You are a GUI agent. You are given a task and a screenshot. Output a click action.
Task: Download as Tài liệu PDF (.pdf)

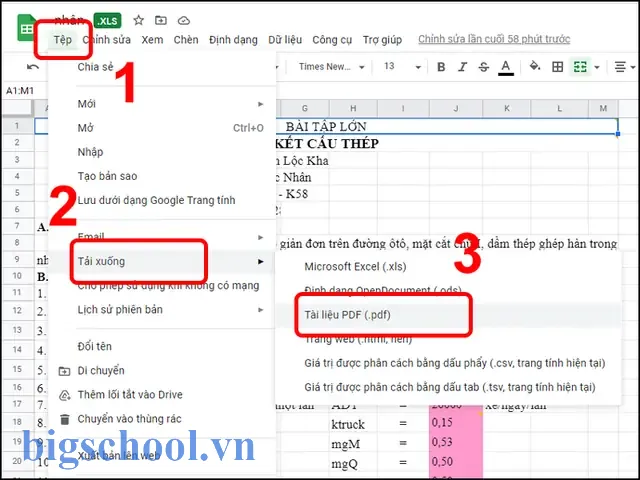448,315
